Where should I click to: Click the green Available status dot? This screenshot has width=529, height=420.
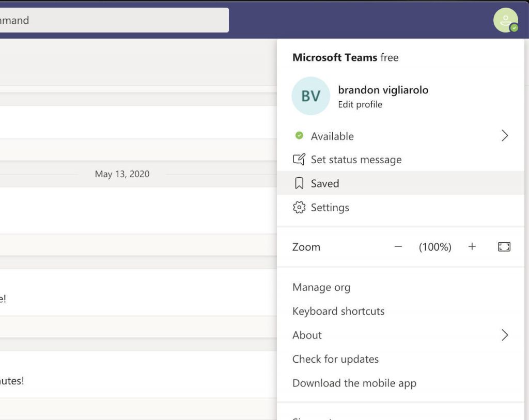[x=299, y=135]
